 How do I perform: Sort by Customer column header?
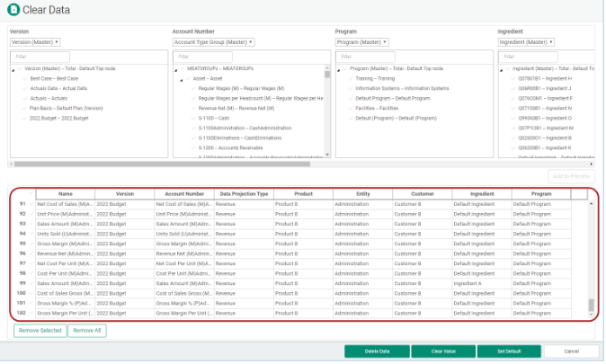[x=423, y=194]
